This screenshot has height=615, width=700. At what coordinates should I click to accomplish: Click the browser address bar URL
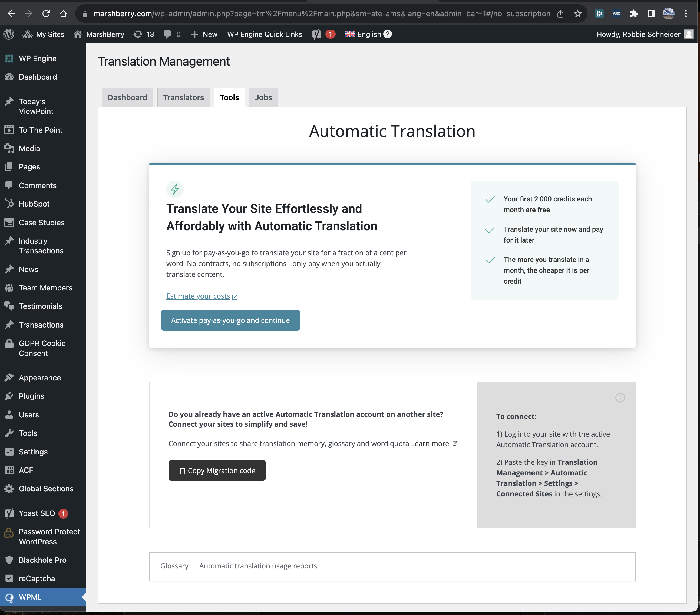pyautogui.click(x=322, y=14)
